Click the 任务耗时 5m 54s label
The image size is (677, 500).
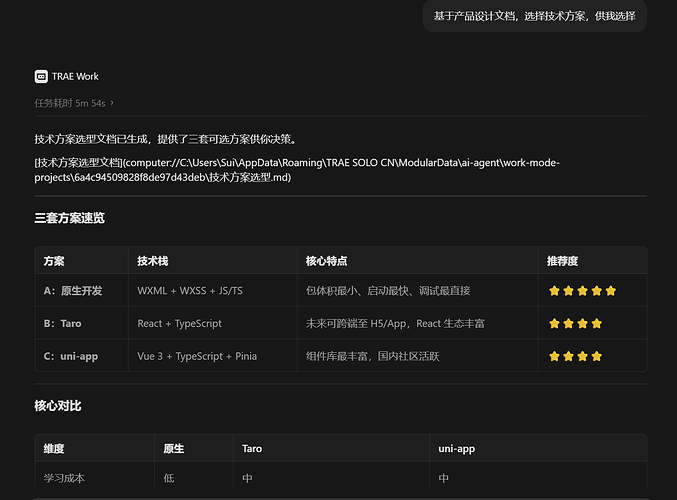[70, 103]
